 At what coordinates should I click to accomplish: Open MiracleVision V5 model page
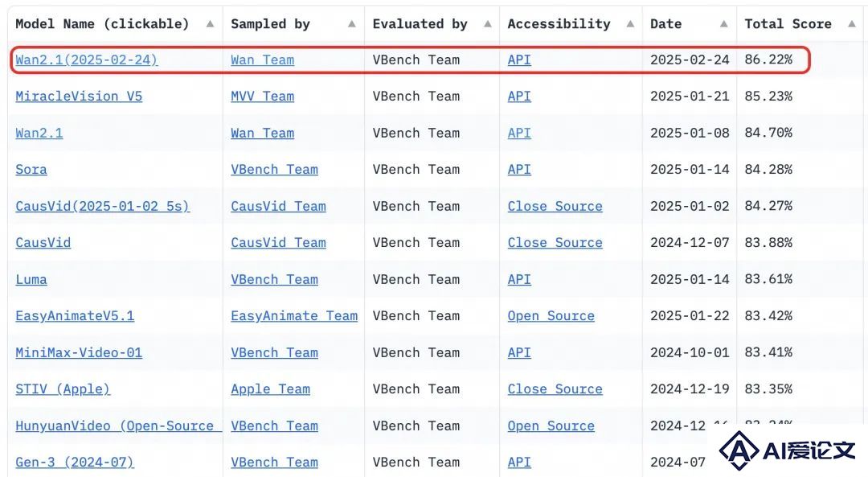click(79, 97)
